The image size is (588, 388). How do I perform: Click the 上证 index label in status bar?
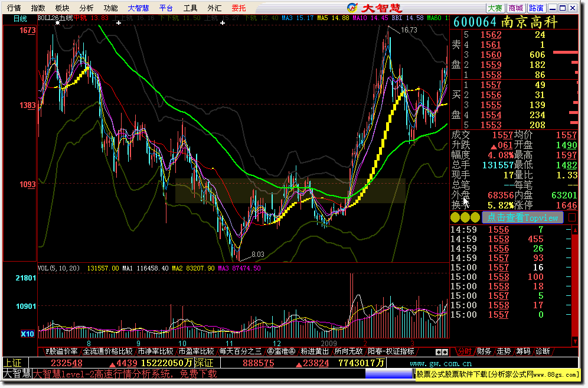13,363
